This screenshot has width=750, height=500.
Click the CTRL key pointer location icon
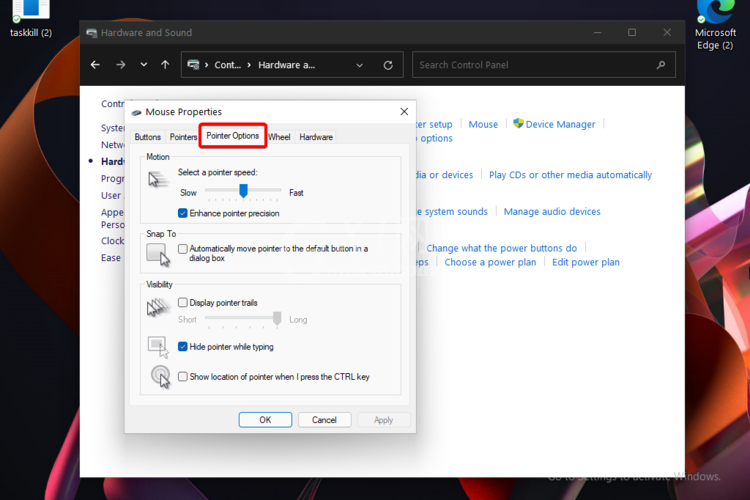(x=161, y=377)
